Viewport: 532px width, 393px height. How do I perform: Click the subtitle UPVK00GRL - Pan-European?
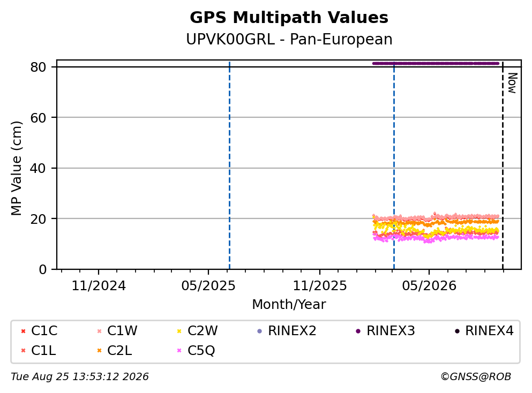coord(289,39)
